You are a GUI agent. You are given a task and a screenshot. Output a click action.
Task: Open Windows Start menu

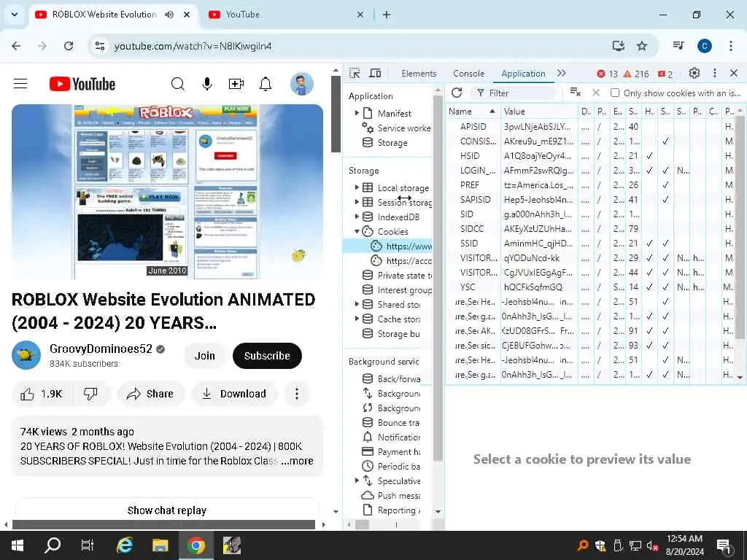(x=18, y=545)
